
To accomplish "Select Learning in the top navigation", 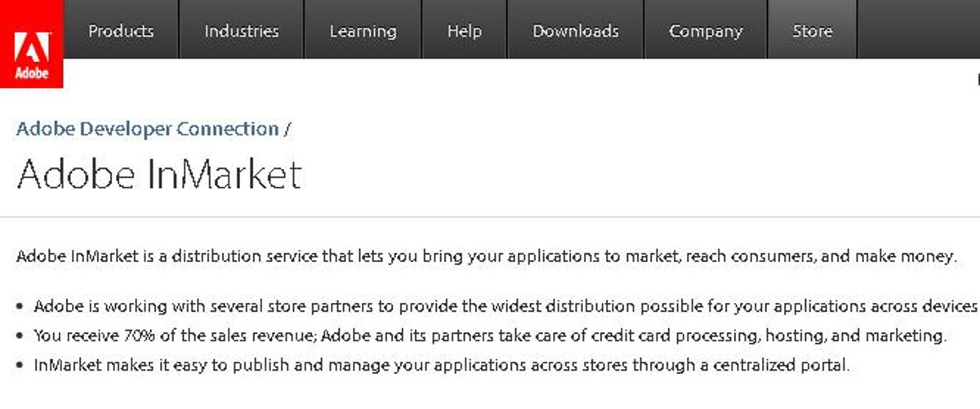I will click(x=363, y=31).
